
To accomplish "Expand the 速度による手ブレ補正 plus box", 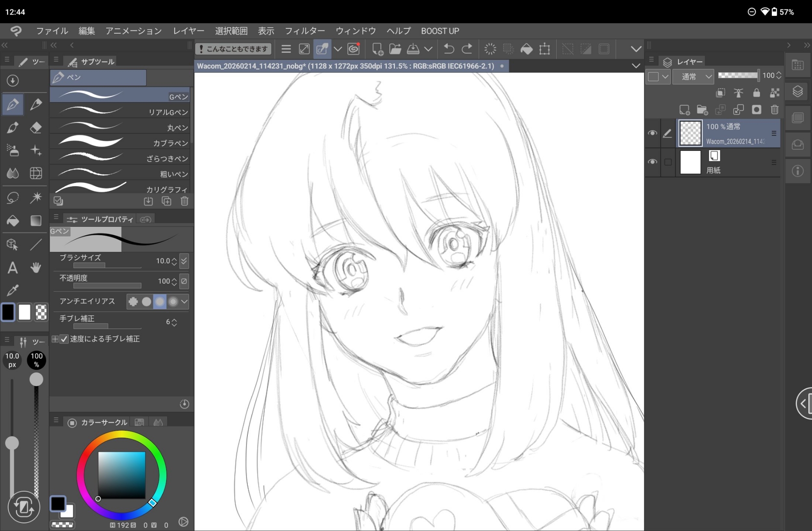I will tap(55, 339).
